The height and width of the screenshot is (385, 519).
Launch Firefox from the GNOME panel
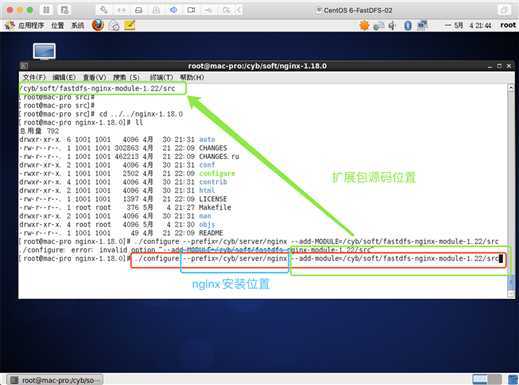98,25
